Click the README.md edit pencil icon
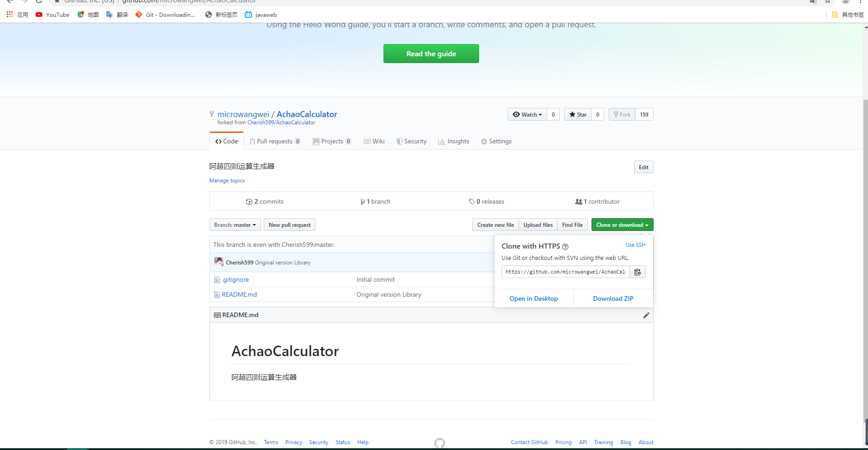 [646, 315]
